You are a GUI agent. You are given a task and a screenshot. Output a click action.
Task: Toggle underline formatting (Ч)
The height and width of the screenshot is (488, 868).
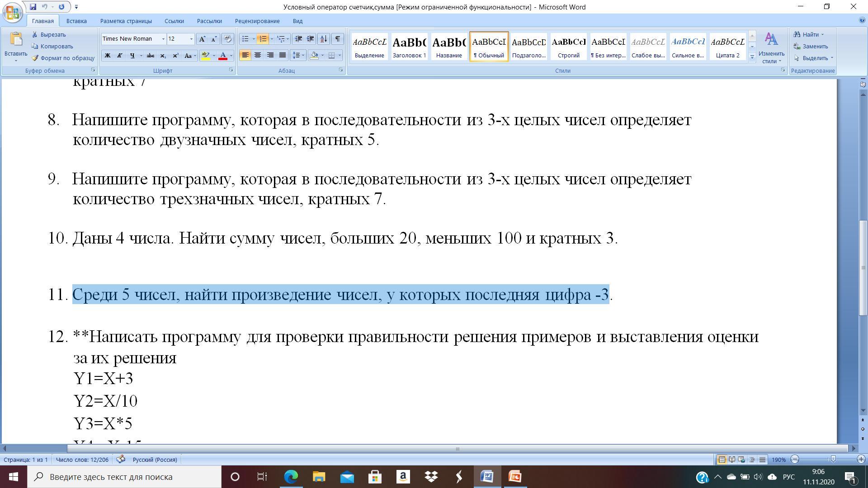tap(132, 56)
